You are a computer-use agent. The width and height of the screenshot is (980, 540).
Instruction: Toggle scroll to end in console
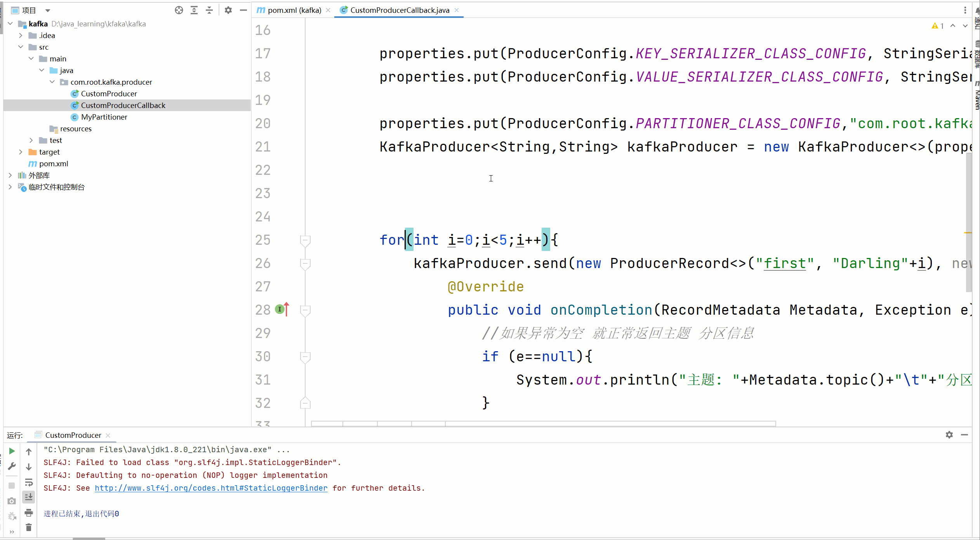tap(29, 497)
